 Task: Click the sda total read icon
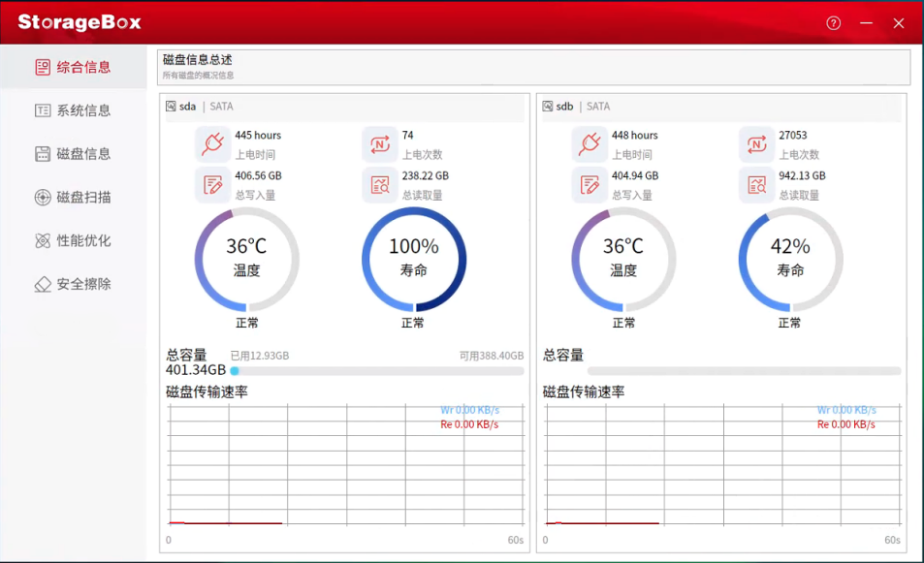379,185
